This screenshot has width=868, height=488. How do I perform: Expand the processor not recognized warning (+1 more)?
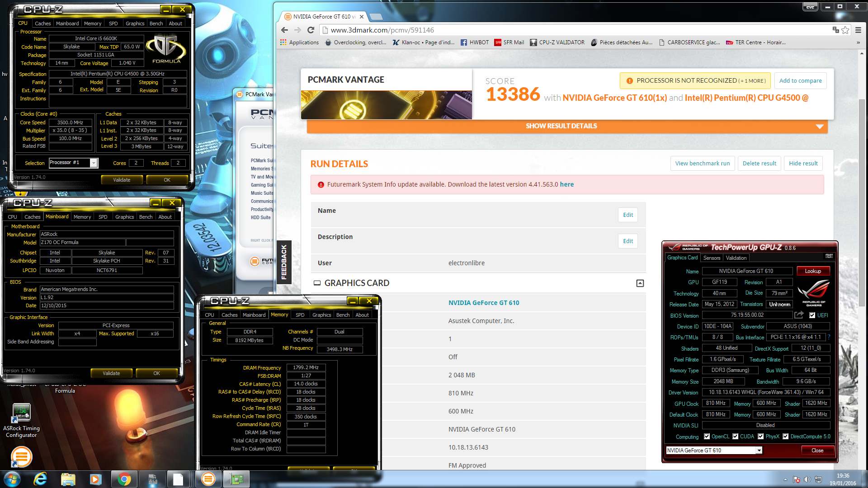coord(695,81)
